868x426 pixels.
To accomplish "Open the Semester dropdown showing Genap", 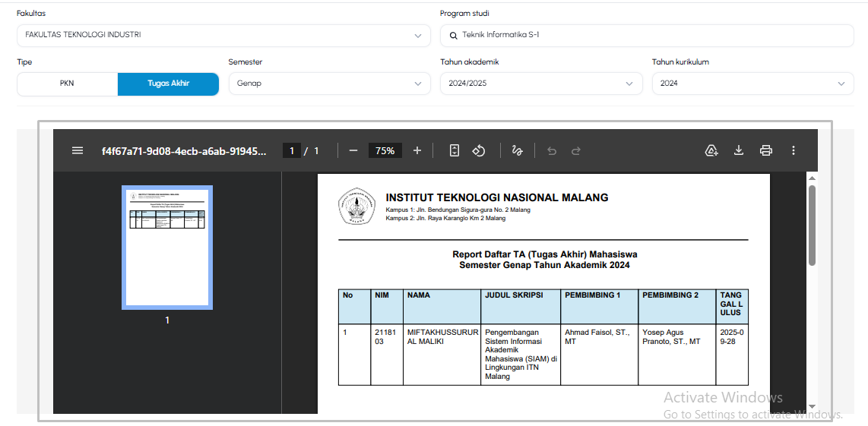I will click(329, 84).
